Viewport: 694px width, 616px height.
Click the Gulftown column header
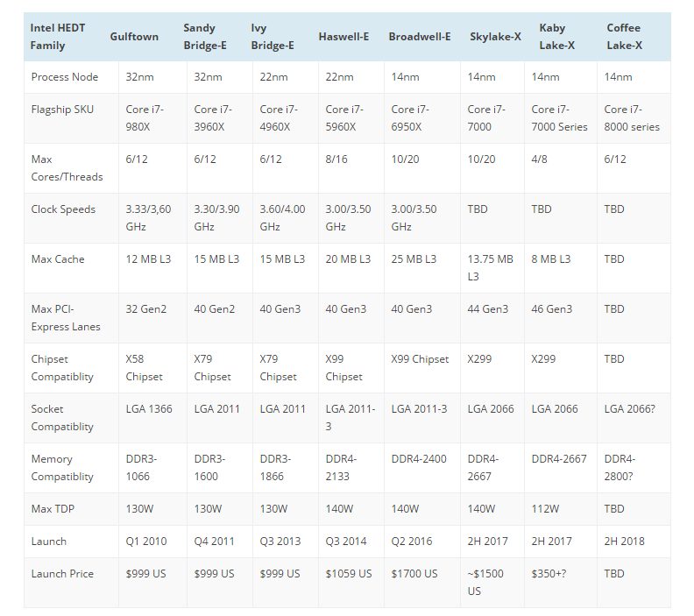click(x=134, y=37)
